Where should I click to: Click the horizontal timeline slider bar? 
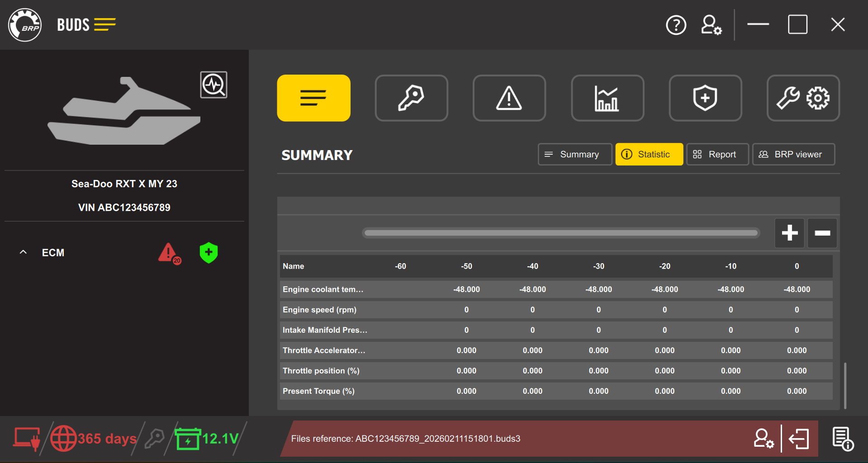(x=560, y=233)
